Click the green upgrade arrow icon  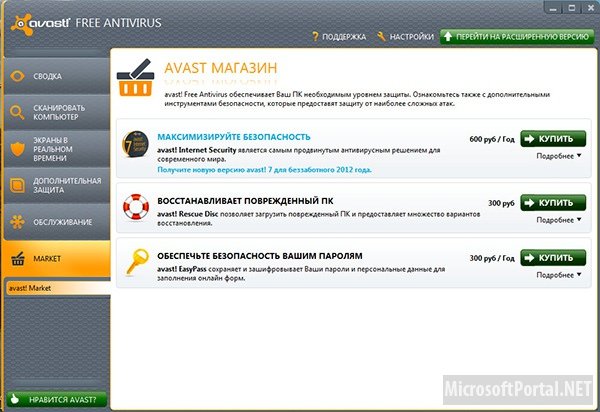(x=448, y=37)
